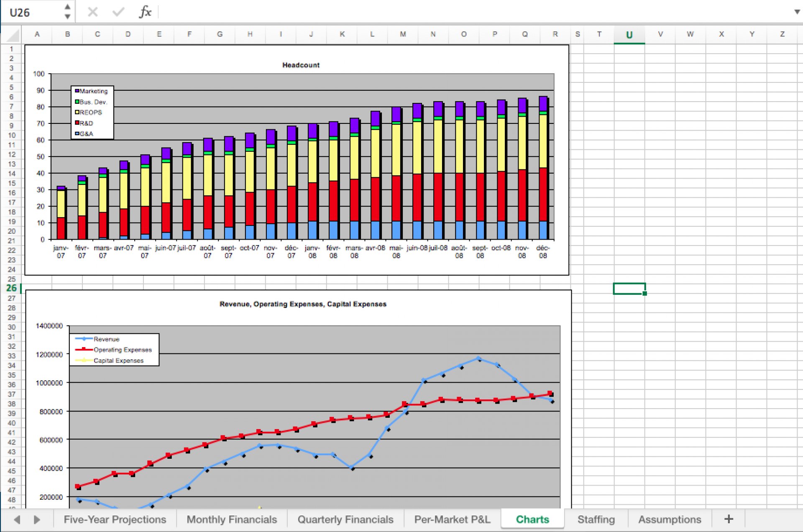
Task: Click the Revenue, Operating Expenses chart title
Action: 303,304
